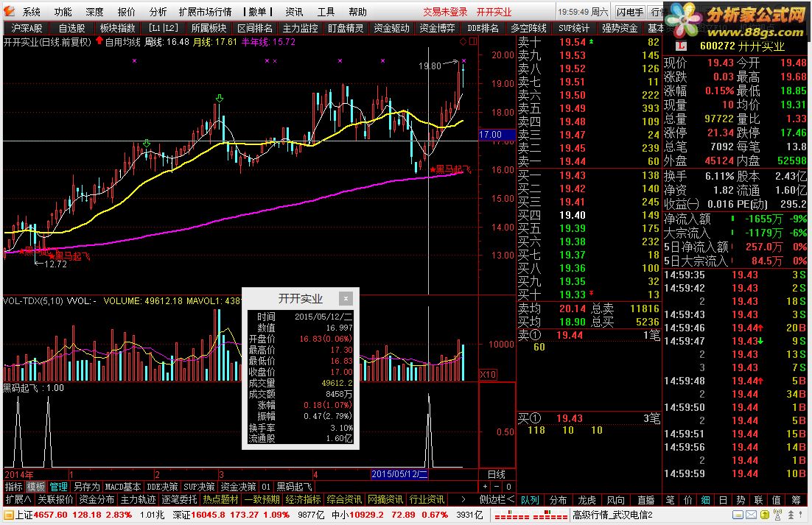Click the split-panel icon at chart top-right
The image size is (812, 525).
pyautogui.click(x=472, y=41)
